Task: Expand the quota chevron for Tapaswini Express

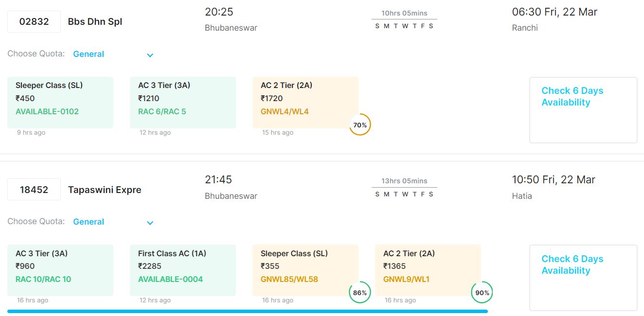Action: pyautogui.click(x=150, y=223)
